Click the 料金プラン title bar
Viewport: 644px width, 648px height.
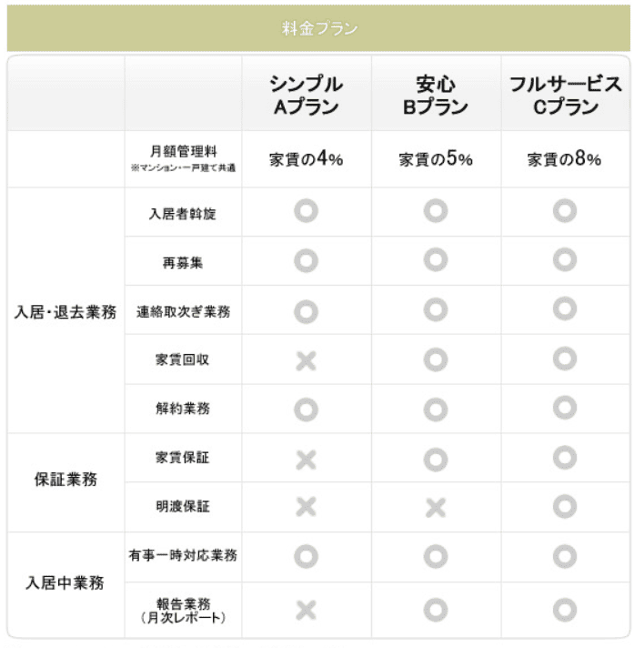pyautogui.click(x=318, y=28)
